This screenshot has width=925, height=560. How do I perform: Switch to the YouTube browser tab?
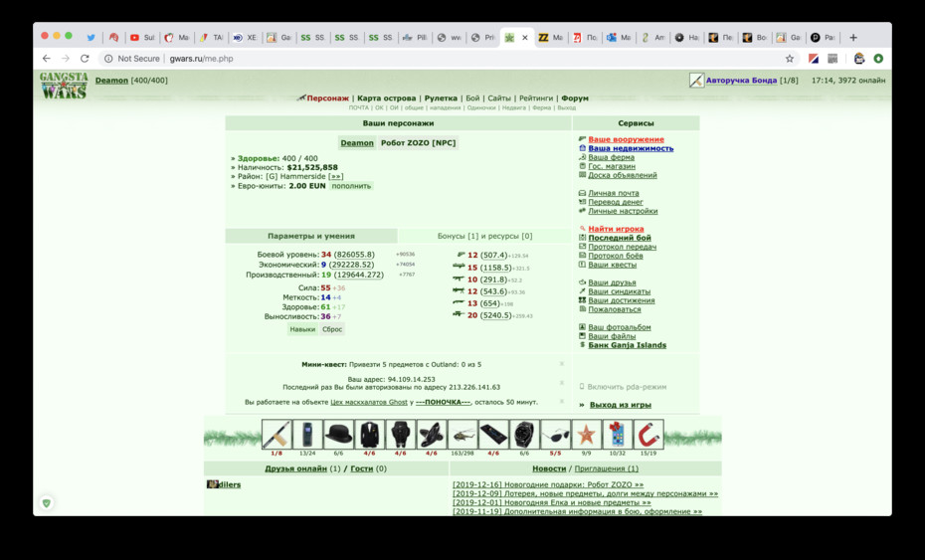coord(141,37)
